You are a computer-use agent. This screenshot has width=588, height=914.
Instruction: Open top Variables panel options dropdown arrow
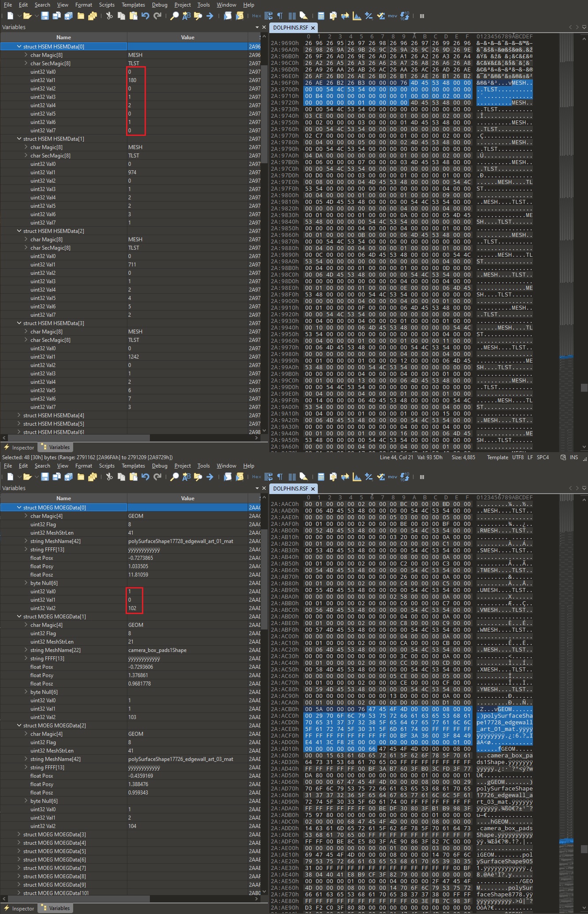click(x=257, y=27)
